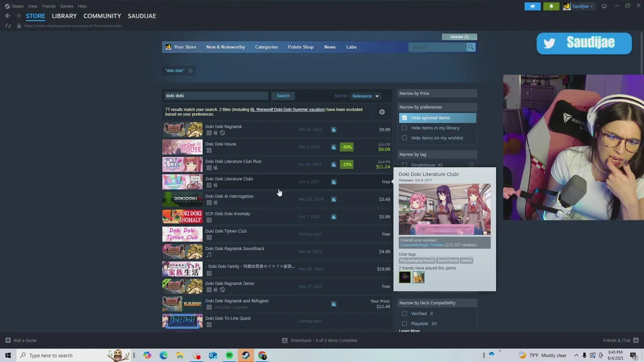
Task: Click second friend avatar in game tooltip
Action: click(x=419, y=277)
